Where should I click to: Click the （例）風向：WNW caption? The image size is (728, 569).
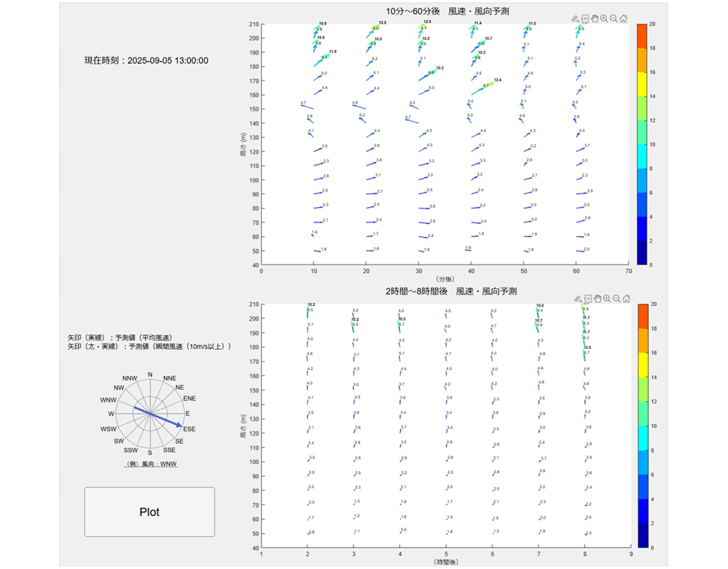coord(150,465)
